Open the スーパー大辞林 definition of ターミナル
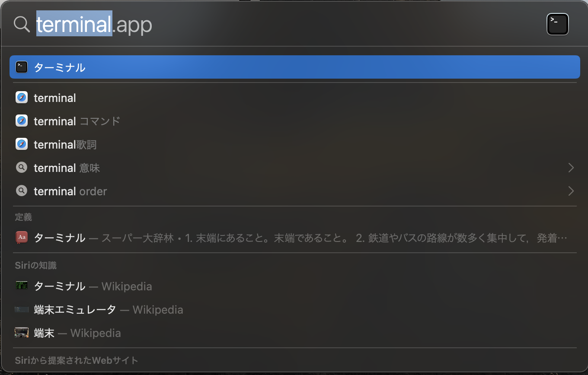 [x=294, y=237]
